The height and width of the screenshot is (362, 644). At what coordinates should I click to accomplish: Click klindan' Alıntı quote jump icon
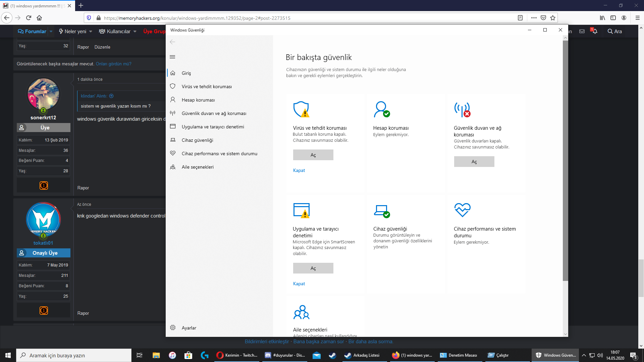(x=111, y=96)
